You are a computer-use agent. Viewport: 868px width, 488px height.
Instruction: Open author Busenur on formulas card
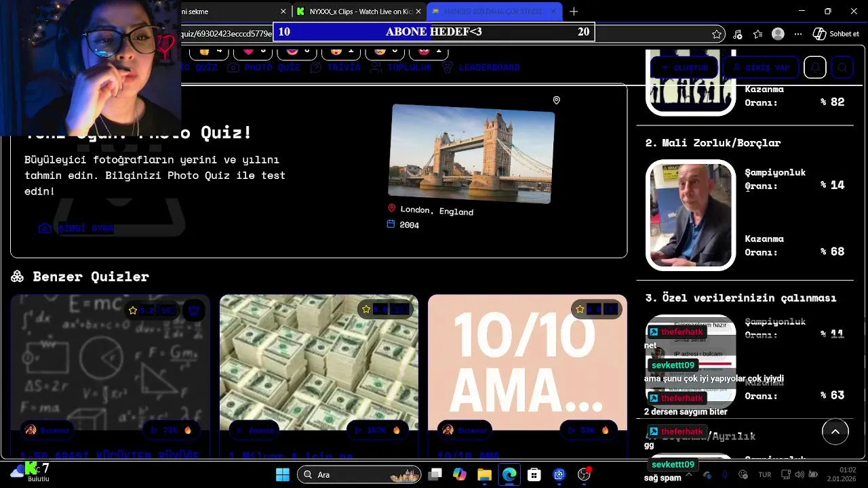point(47,430)
